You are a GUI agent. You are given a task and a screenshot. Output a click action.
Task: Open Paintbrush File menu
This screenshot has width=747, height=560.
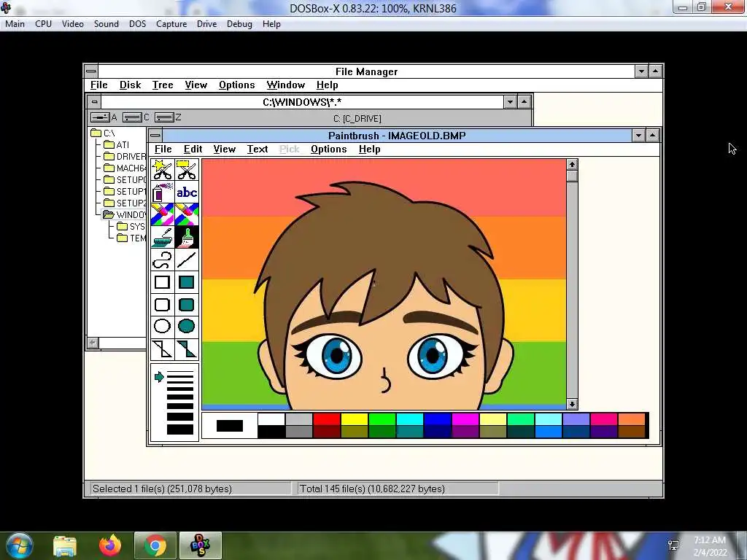point(163,149)
